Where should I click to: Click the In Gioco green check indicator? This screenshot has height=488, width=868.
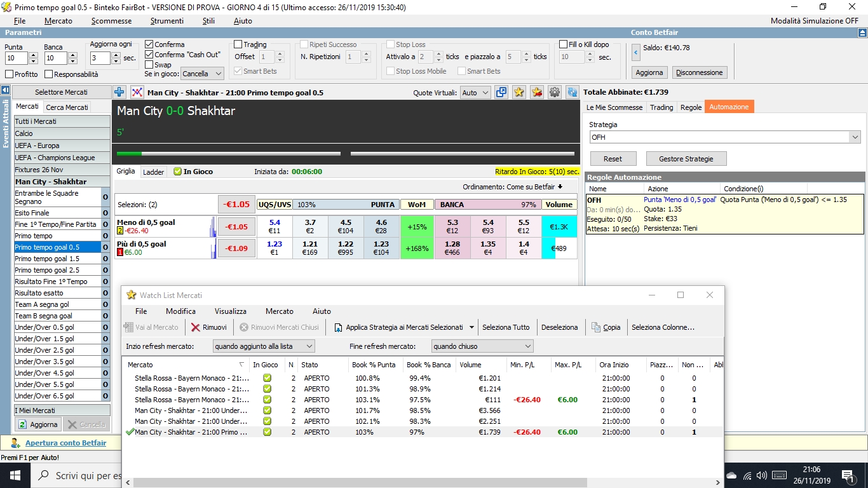click(x=178, y=172)
